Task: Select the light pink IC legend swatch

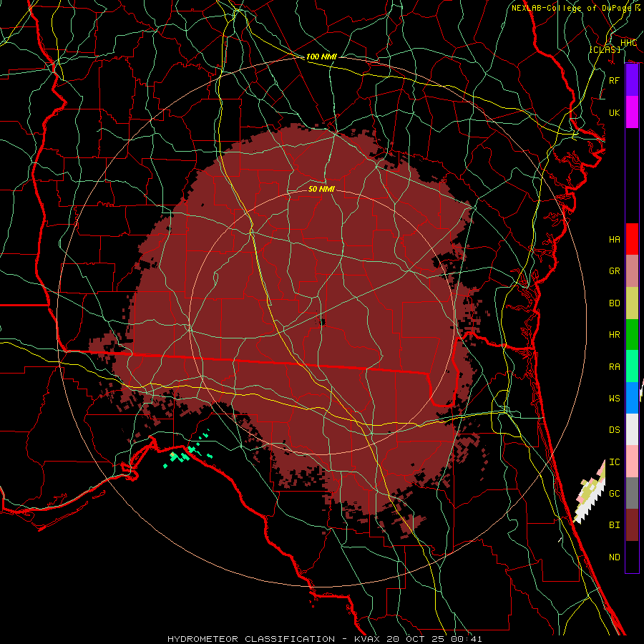Action: [x=632, y=462]
